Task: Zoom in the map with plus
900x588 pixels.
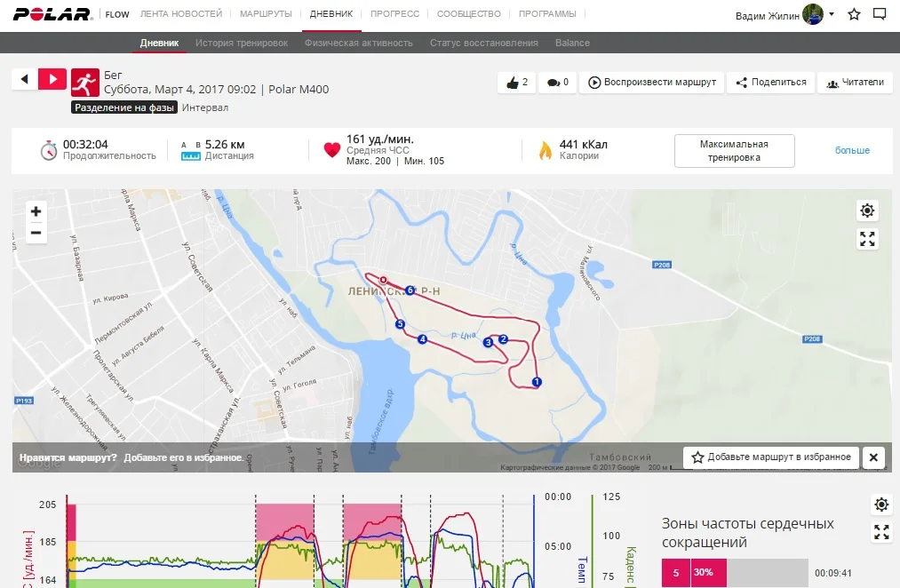Action: 36,211
